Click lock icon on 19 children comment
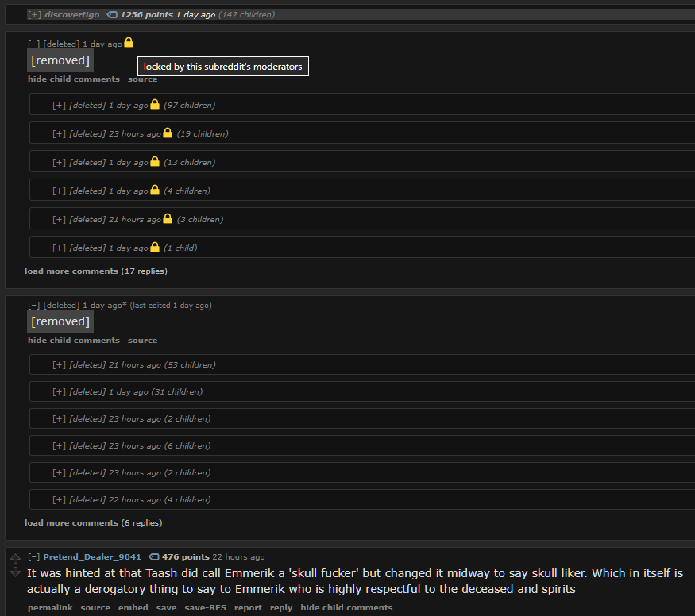 [x=168, y=133]
